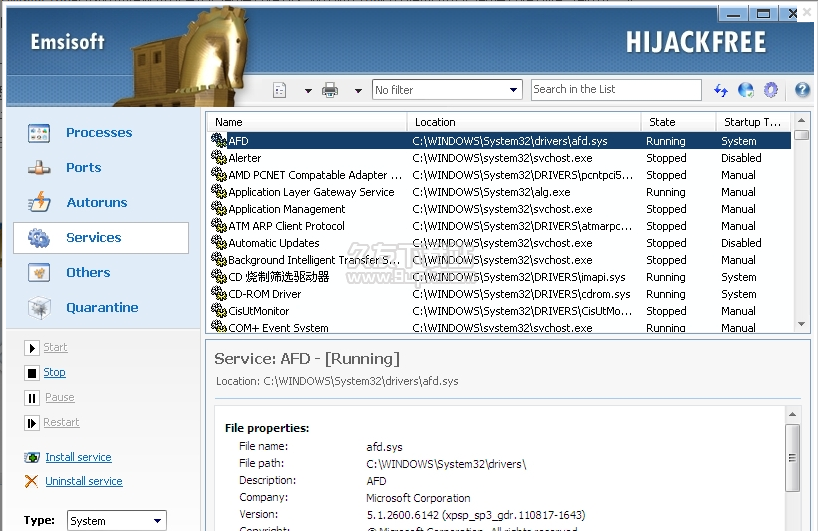Viewport: 818px width, 531px height.
Task: Select the CisUtMonitor row
Action: tap(499, 311)
